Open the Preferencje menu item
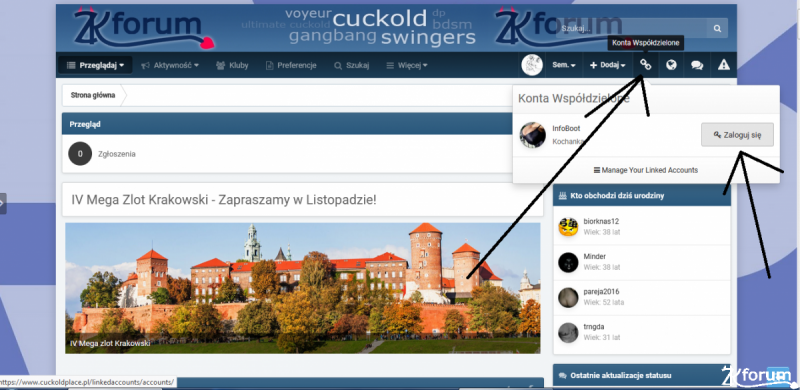This screenshot has height=390, width=800. click(x=291, y=65)
